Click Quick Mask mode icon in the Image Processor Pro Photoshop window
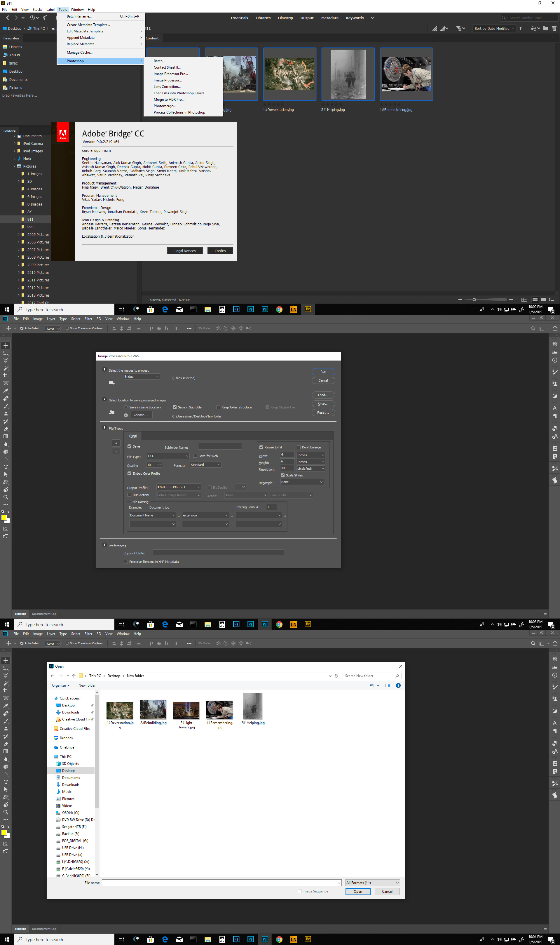Image resolution: width=560 pixels, height=945 pixels. (6, 528)
